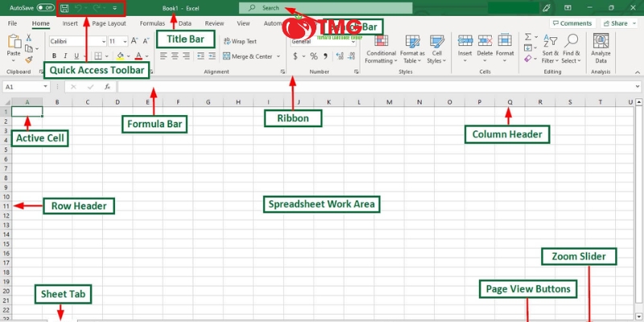This screenshot has width=644, height=322.
Task: Click the Cut scissors icon
Action: 29,38
